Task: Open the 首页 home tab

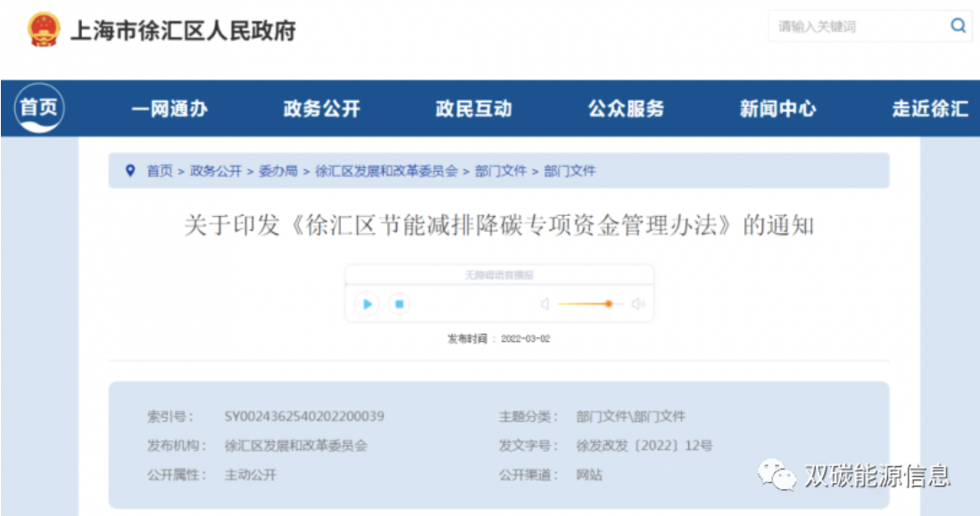Action: click(38, 109)
